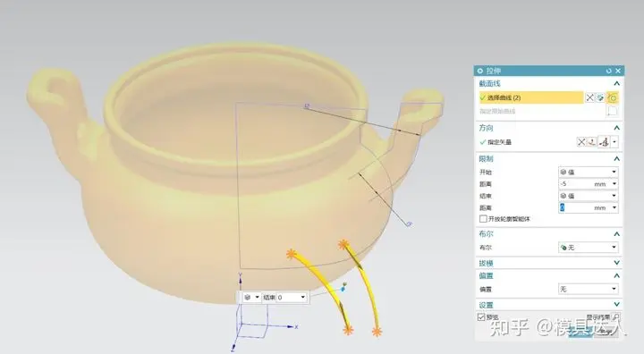Open the 布尔 boolean dropdown set to 无
Screen dimensions: 644x354
(x=589, y=248)
